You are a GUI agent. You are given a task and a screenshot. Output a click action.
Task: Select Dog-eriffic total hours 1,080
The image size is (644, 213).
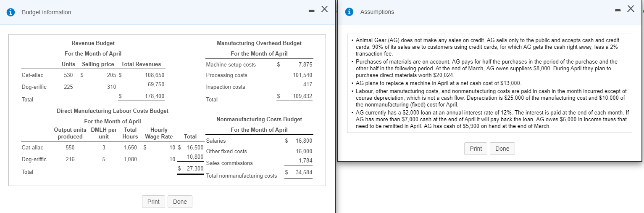click(130, 159)
